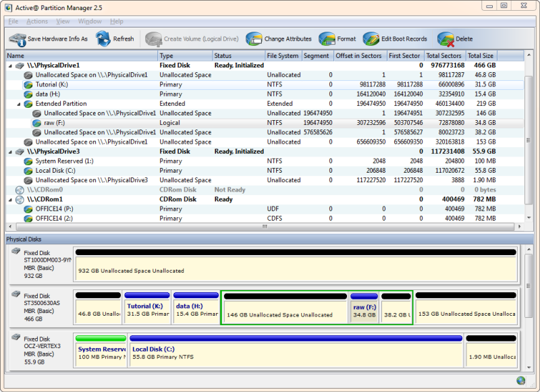The height and width of the screenshot is (392, 540).
Task: Open Change Attributes from the toolbar
Action: [x=252, y=38]
